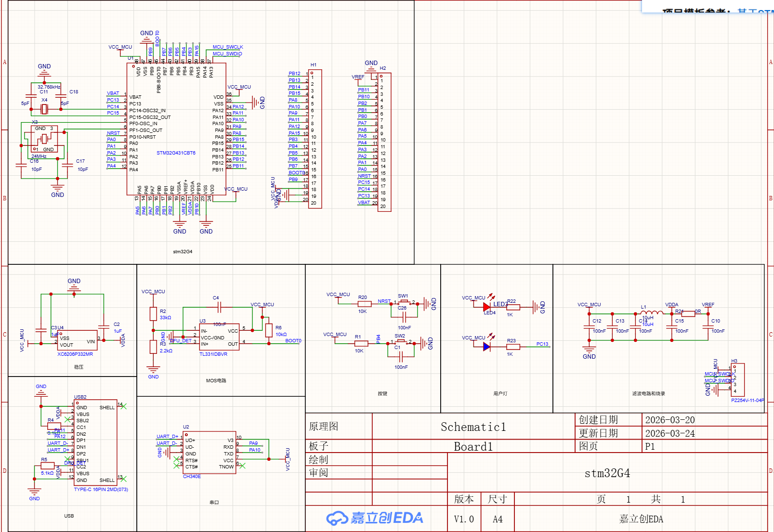Select the SW1 reset push button symbol

point(404,302)
